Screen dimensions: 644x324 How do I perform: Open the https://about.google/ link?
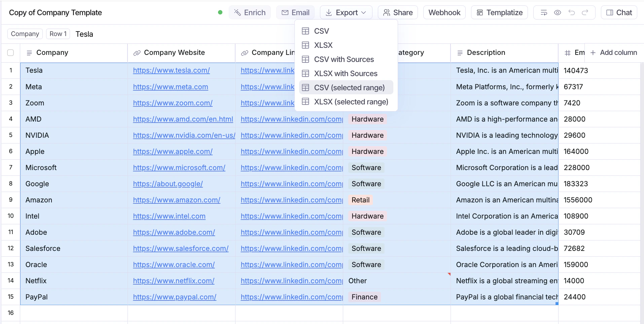click(168, 184)
